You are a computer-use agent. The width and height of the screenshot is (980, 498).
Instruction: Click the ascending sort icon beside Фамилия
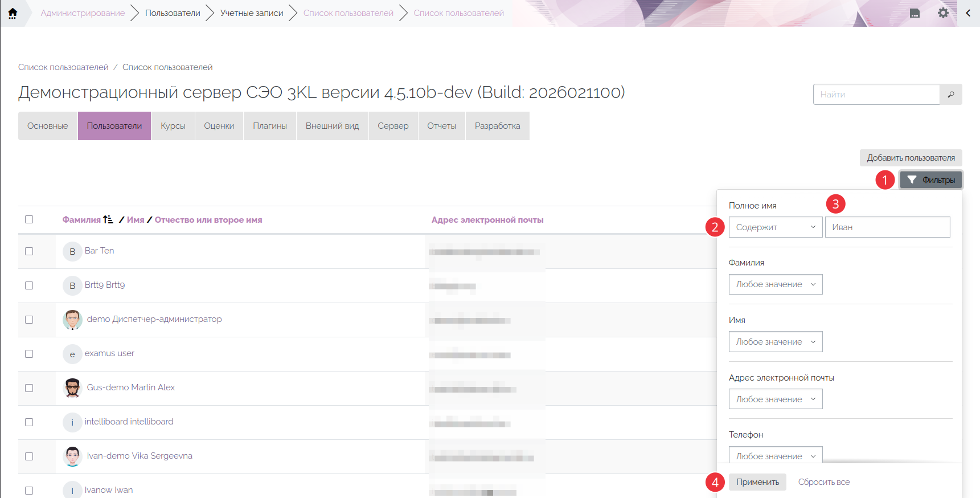108,220
